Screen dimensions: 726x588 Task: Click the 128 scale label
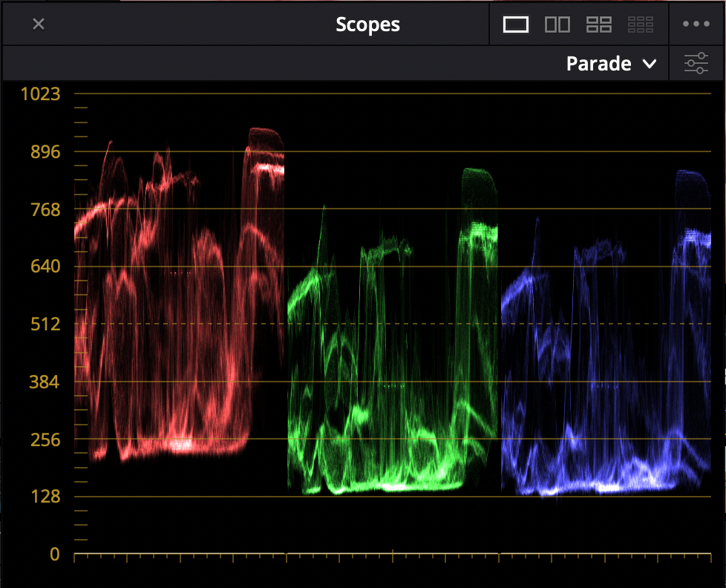point(45,497)
